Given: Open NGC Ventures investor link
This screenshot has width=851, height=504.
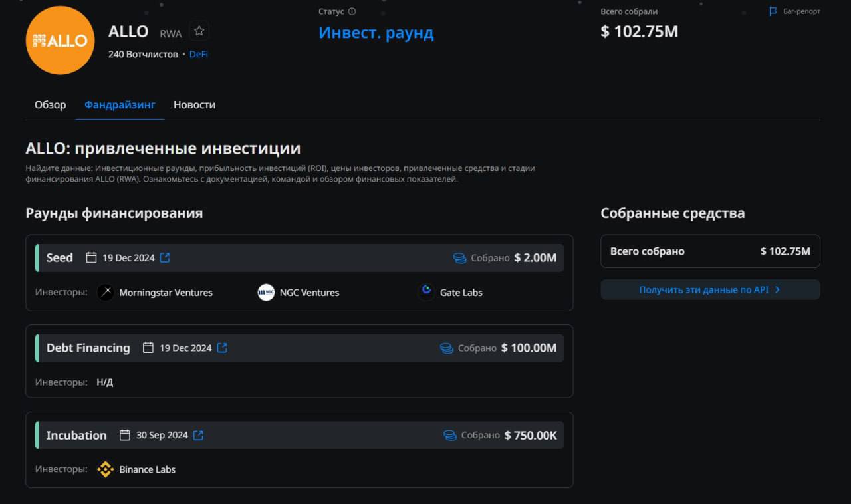Looking at the screenshot, I should (x=309, y=293).
